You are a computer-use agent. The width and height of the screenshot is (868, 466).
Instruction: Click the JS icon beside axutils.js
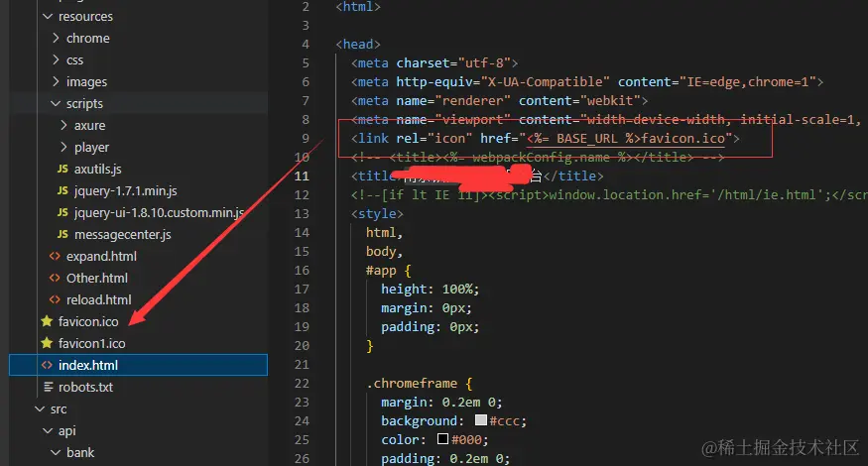point(63,169)
